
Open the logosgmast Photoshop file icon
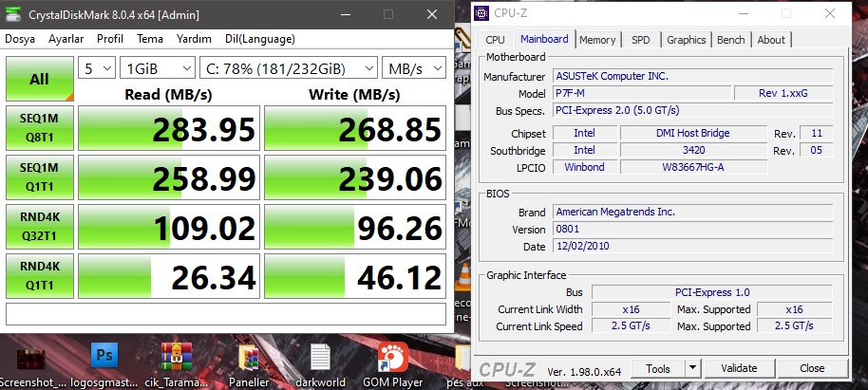104,355
